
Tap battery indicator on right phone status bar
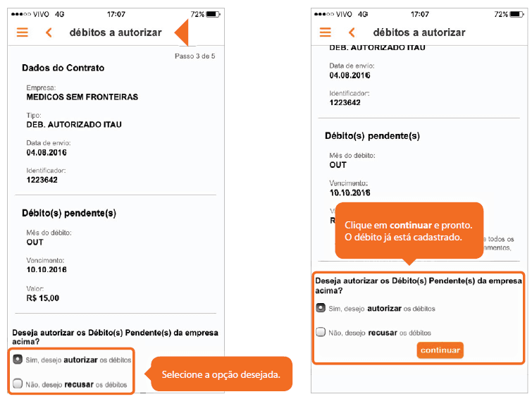pos(516,14)
